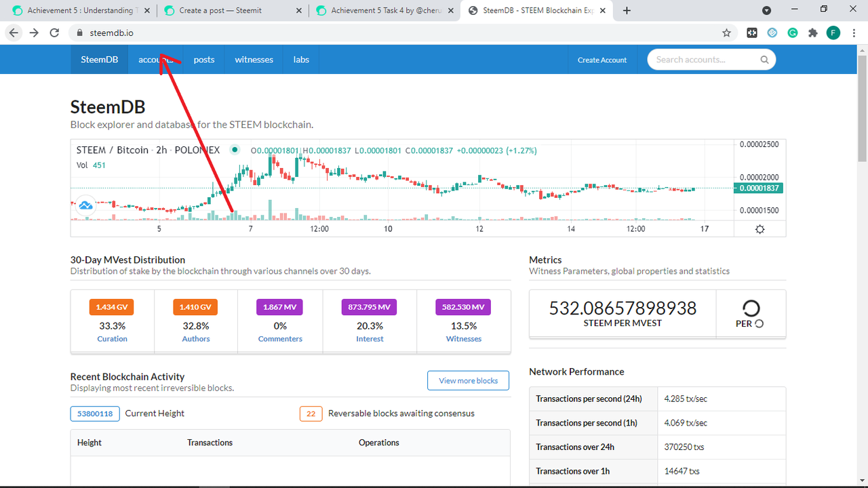This screenshot has height=488, width=868.
Task: Close the SteemDB tab
Action: point(603,10)
